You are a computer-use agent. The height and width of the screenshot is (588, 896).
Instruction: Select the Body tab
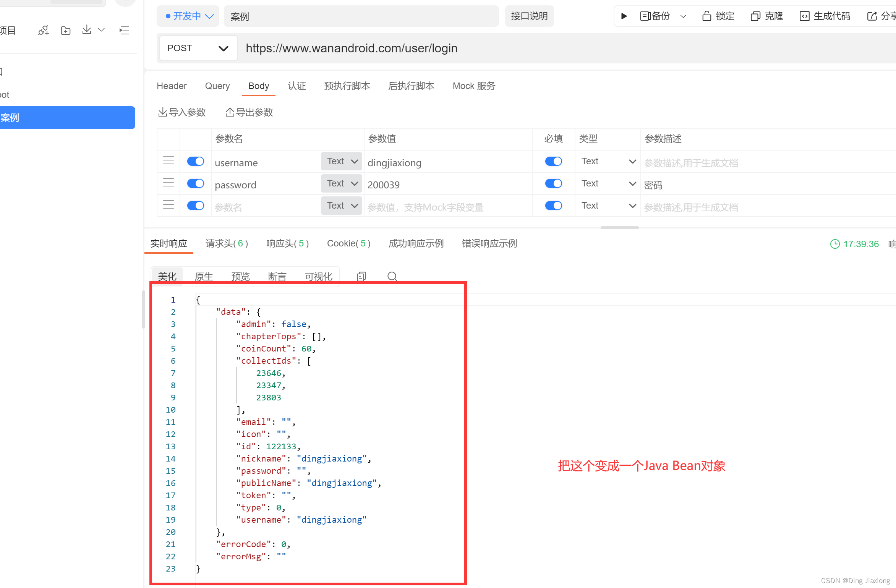259,86
